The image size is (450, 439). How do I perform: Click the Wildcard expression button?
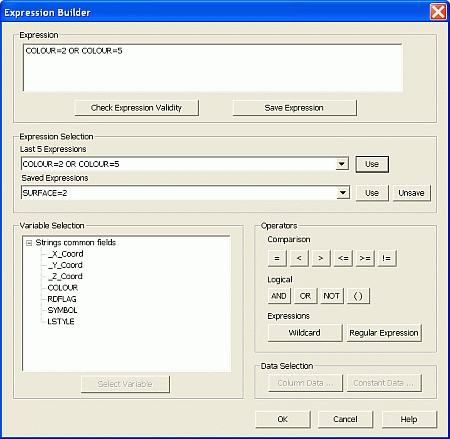305,333
